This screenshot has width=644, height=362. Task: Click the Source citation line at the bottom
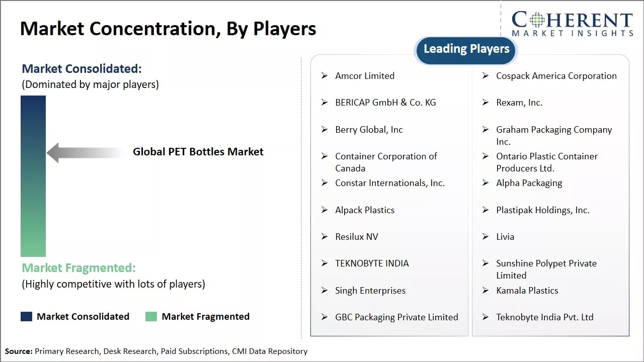[156, 351]
